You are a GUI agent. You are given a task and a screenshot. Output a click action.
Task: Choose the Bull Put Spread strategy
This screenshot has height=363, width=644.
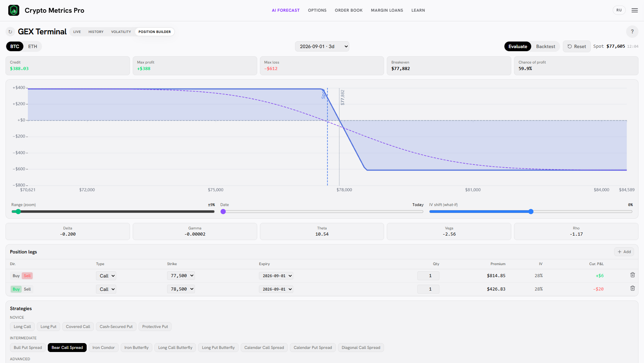pyautogui.click(x=28, y=348)
